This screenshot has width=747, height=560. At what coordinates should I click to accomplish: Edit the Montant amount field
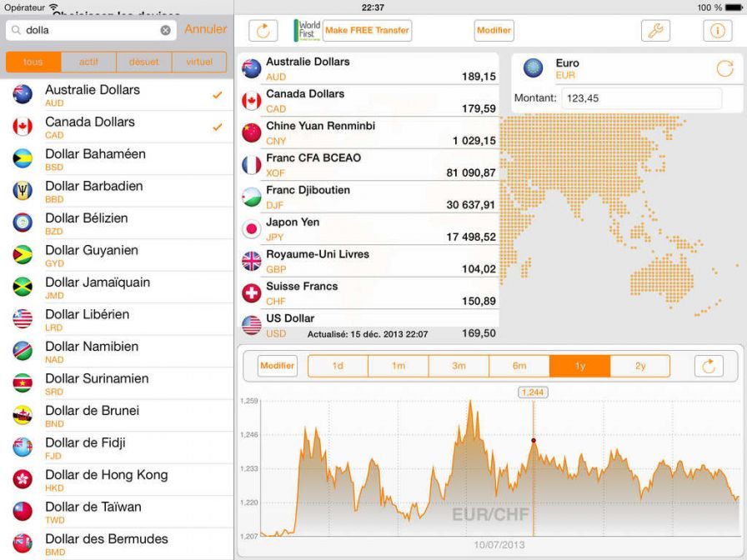pyautogui.click(x=640, y=98)
